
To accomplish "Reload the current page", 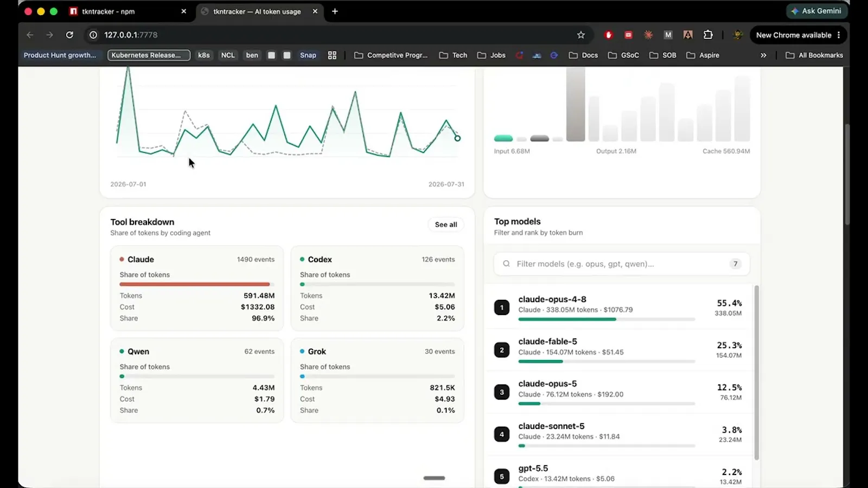I will click(69, 35).
